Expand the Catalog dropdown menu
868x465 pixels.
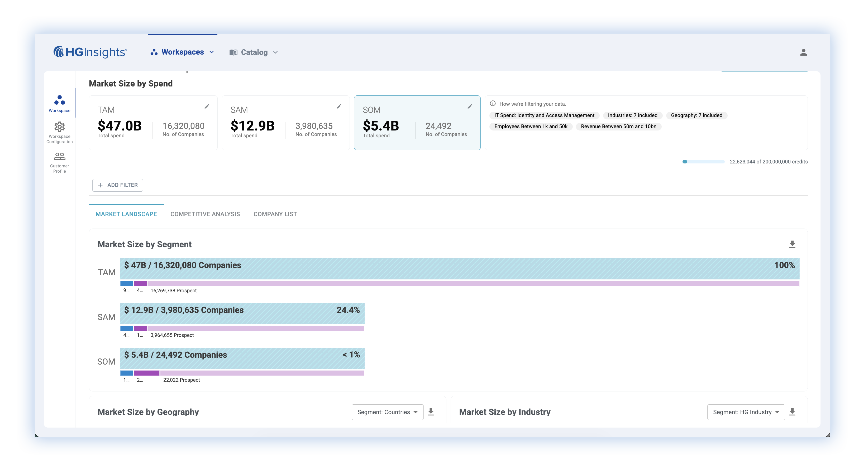[x=254, y=52]
